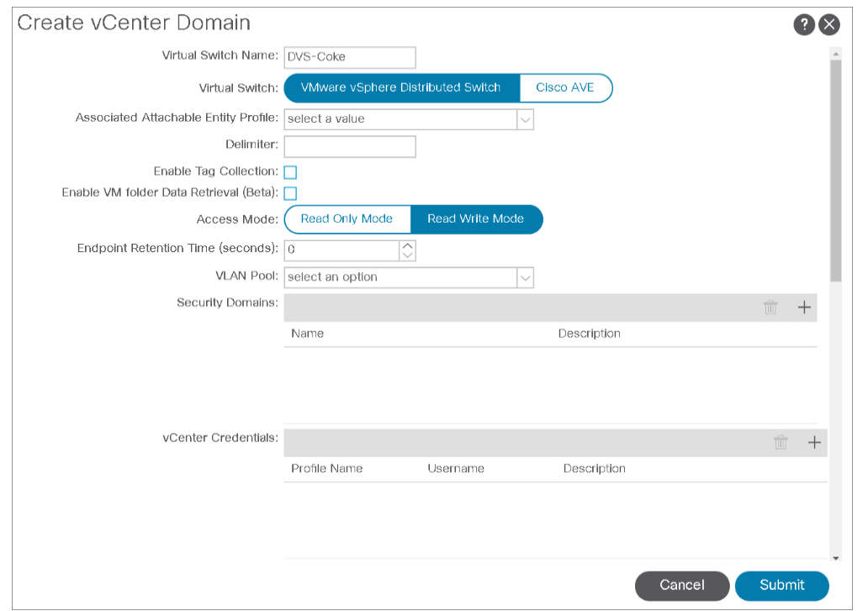Close the Create vCenter Domain dialog
The image size is (868, 611).
click(x=829, y=24)
